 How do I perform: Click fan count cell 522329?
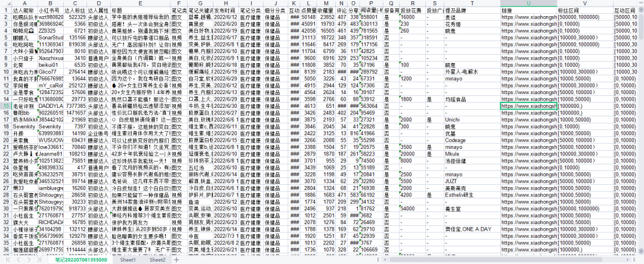(76, 17)
